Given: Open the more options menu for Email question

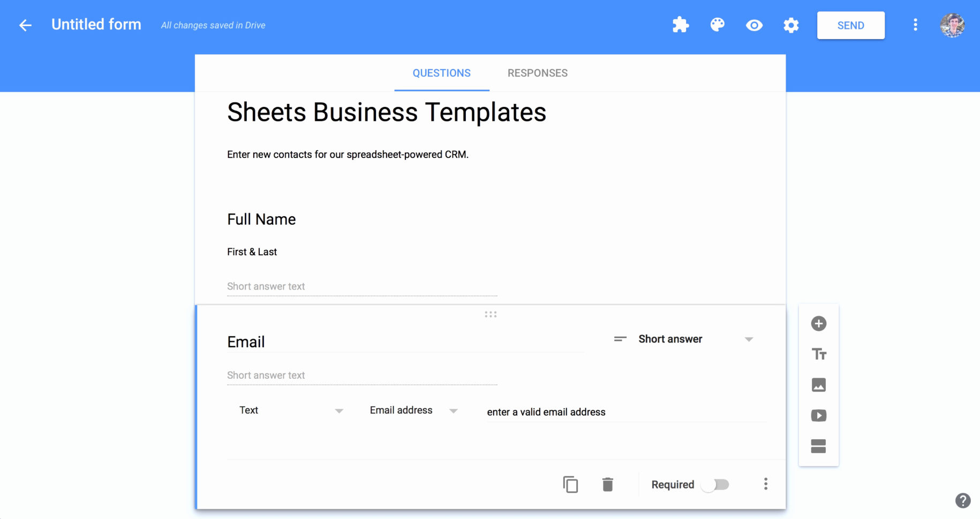Looking at the screenshot, I should (765, 484).
